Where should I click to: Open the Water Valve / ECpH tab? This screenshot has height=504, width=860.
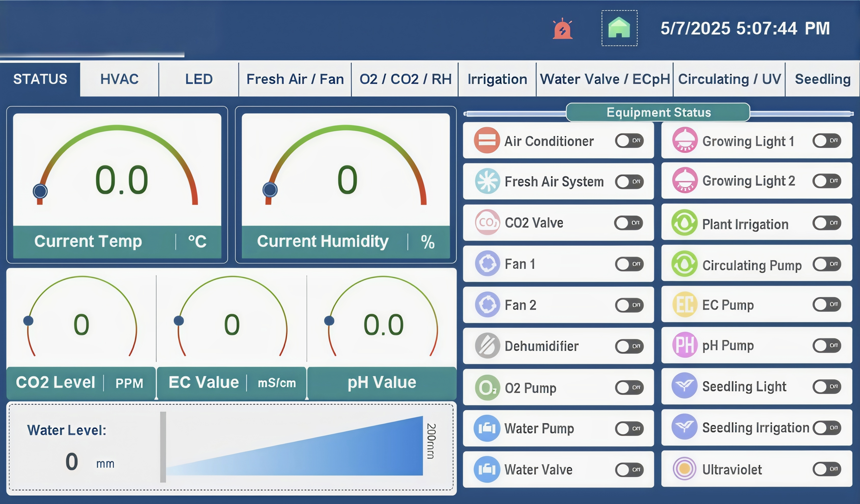(x=604, y=79)
